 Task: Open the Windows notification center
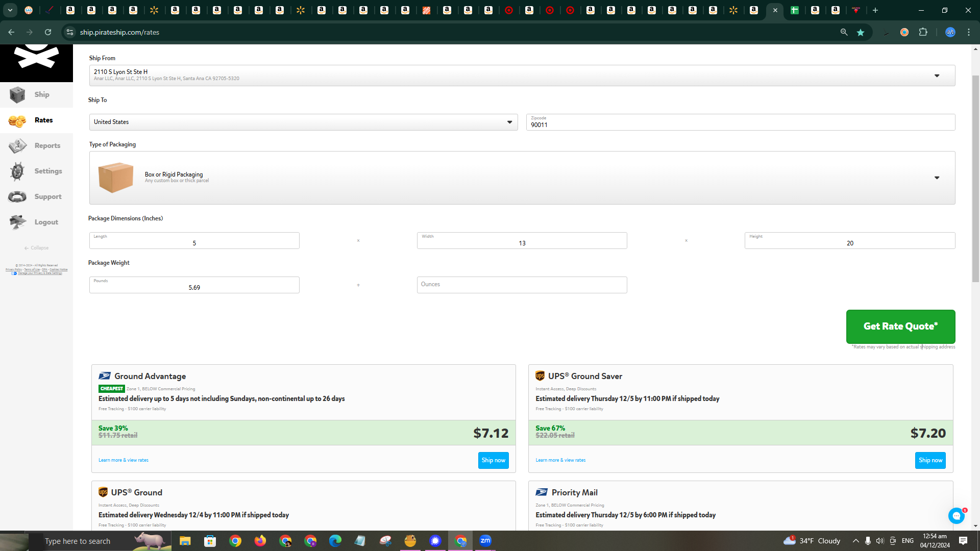pos(963,541)
